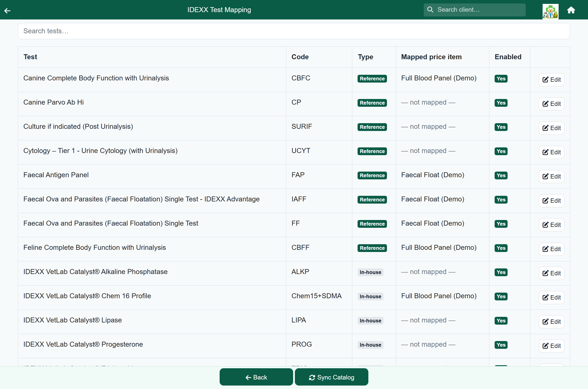Screen dimensions: 588x389
Task: Edit the Faecal Antigen Panel mapping
Action: (551, 176)
